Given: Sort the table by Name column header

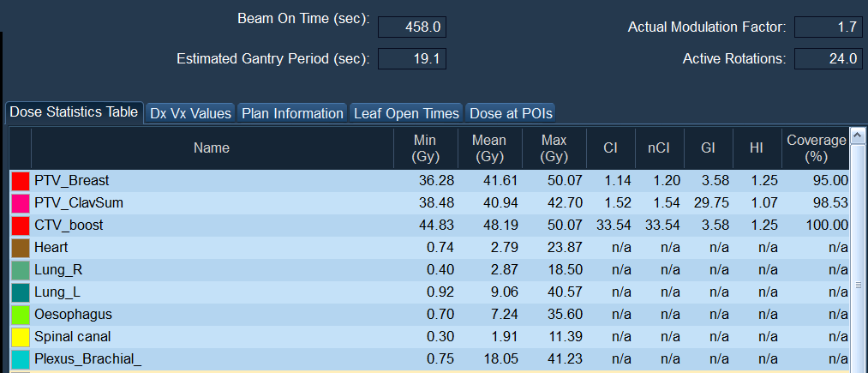Looking at the screenshot, I should pyautogui.click(x=212, y=148).
